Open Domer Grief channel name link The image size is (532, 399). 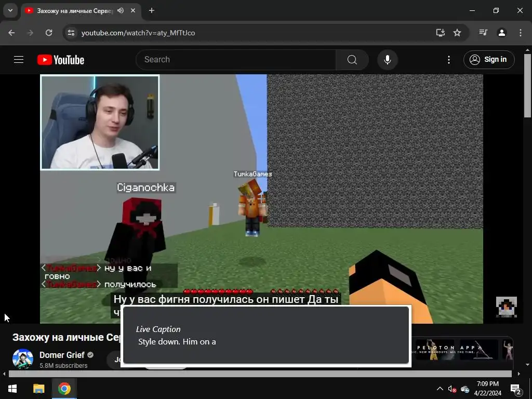(62, 355)
